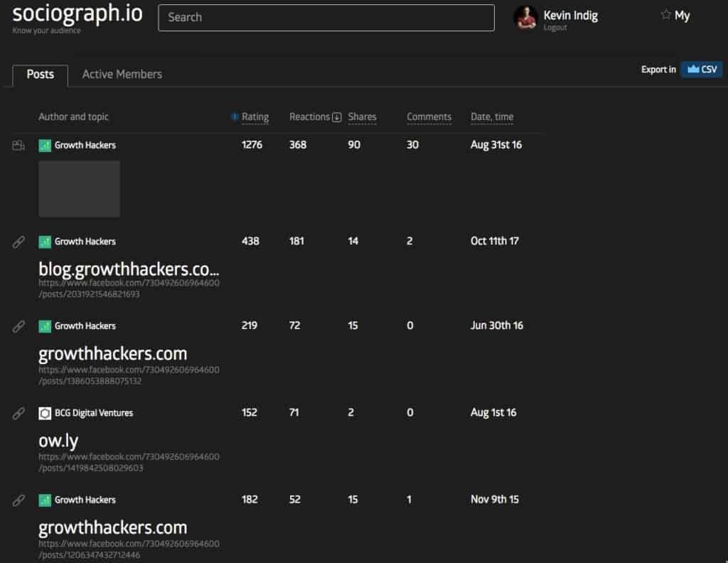Image resolution: width=728 pixels, height=563 pixels.
Task: Click Growth Hackers avatar on Nov 9th 15 post
Action: coord(45,500)
